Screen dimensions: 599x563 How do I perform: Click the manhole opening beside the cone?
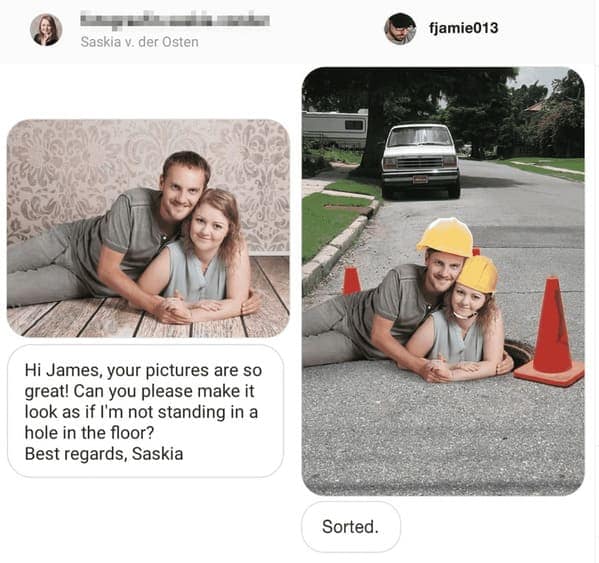(518, 353)
